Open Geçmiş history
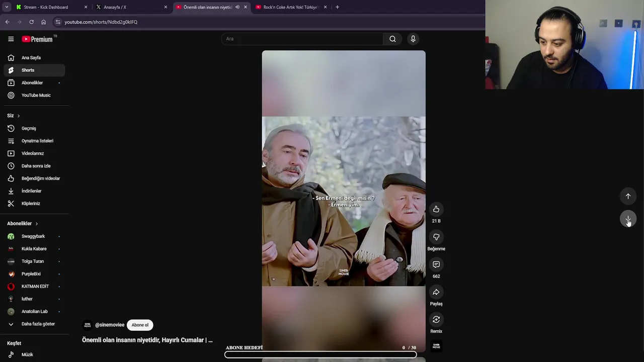Image resolution: width=644 pixels, height=362 pixels. (34, 128)
